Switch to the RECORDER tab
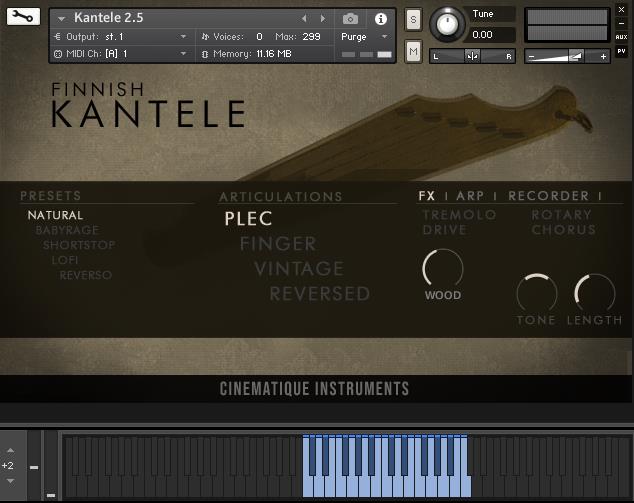Viewport: 634px width, 503px height. [548, 196]
